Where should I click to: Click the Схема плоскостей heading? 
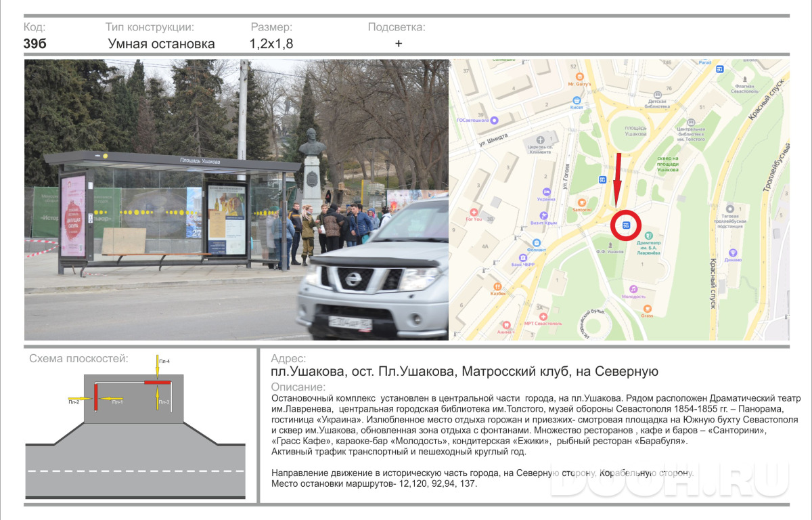tap(78, 358)
